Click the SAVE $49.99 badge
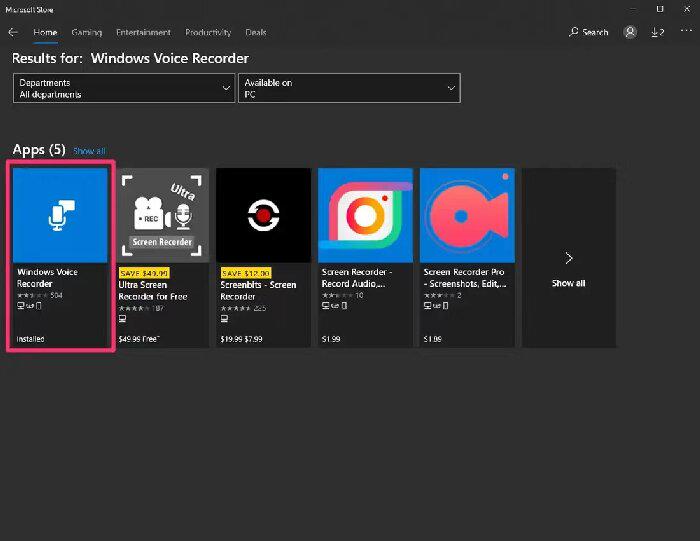 (144, 273)
